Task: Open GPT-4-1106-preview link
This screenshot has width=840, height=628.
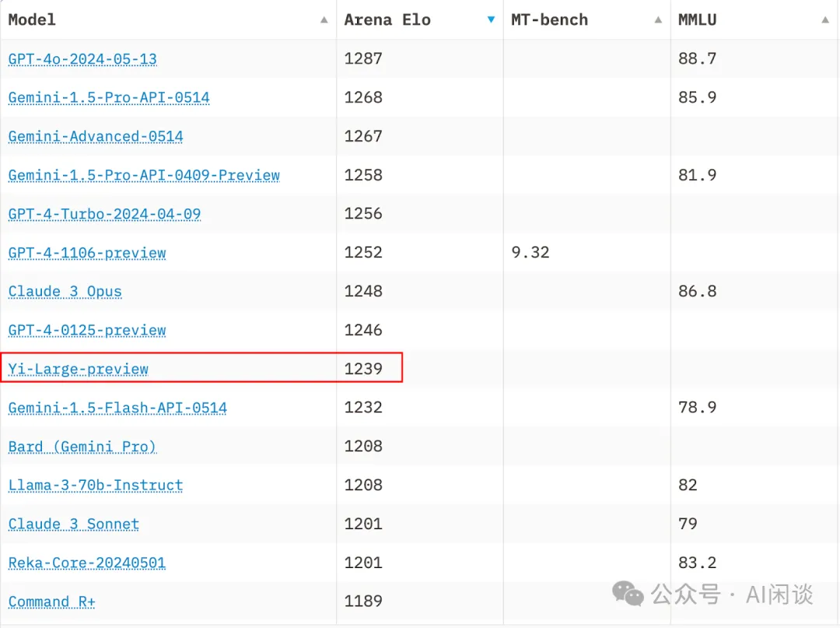Action: [87, 253]
